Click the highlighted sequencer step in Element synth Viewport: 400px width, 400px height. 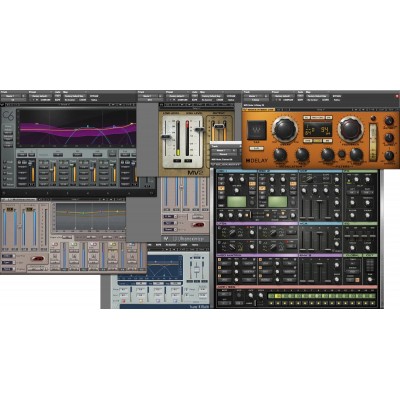click(278, 296)
